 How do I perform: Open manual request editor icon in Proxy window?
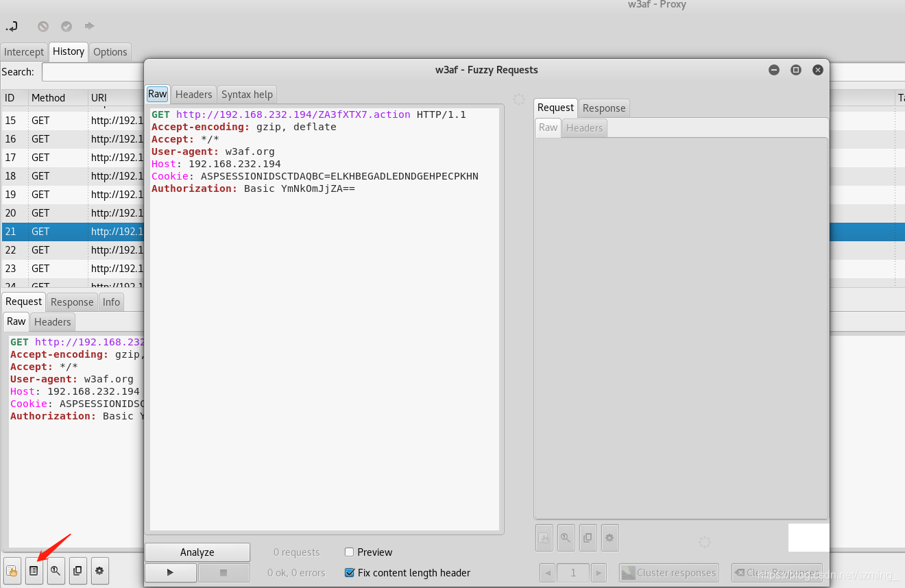[x=12, y=570]
